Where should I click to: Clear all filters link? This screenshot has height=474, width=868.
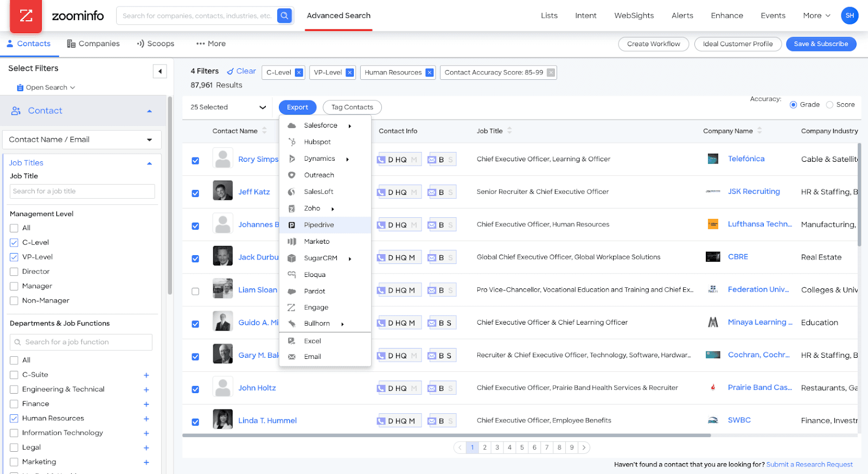[241, 71]
